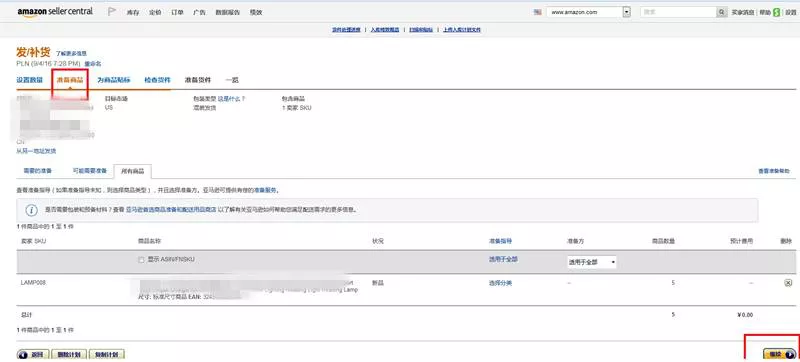Click the Amazon Seller Central logo
The image size is (800, 362).
pyautogui.click(x=55, y=12)
